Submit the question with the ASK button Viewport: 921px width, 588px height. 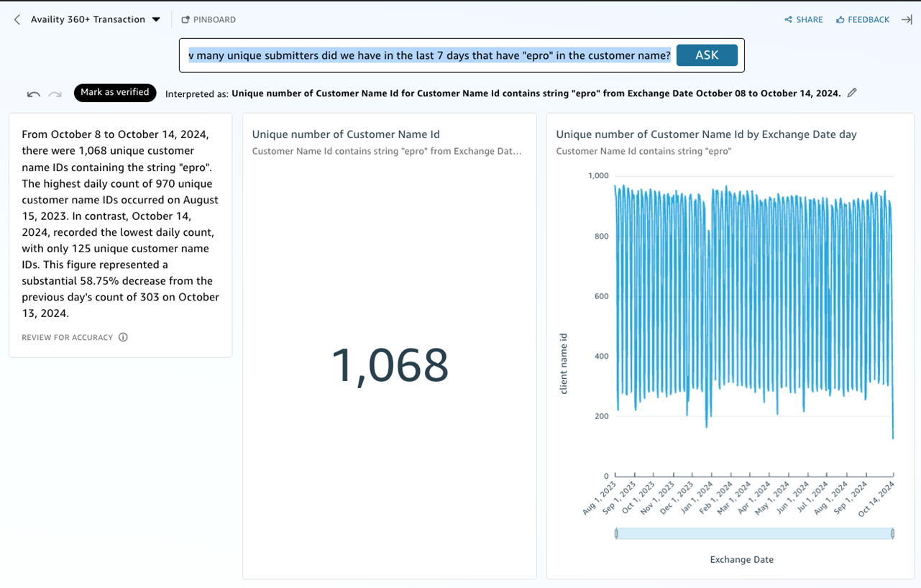707,55
